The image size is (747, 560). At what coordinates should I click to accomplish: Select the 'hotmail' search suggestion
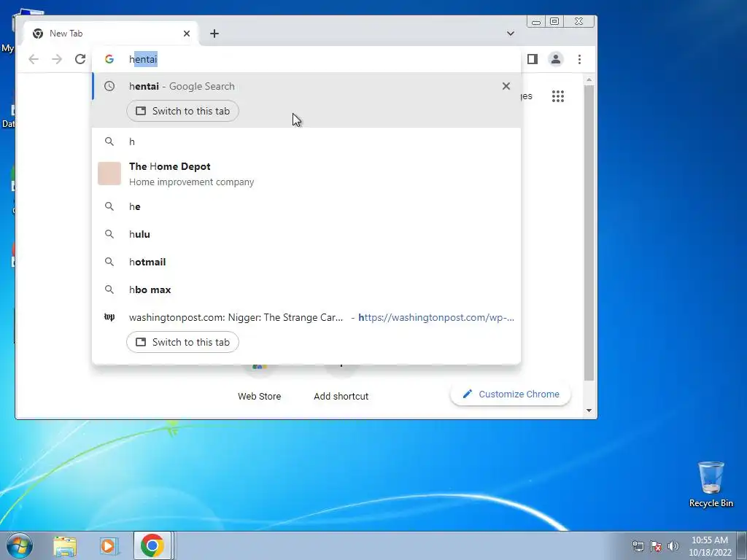306,262
